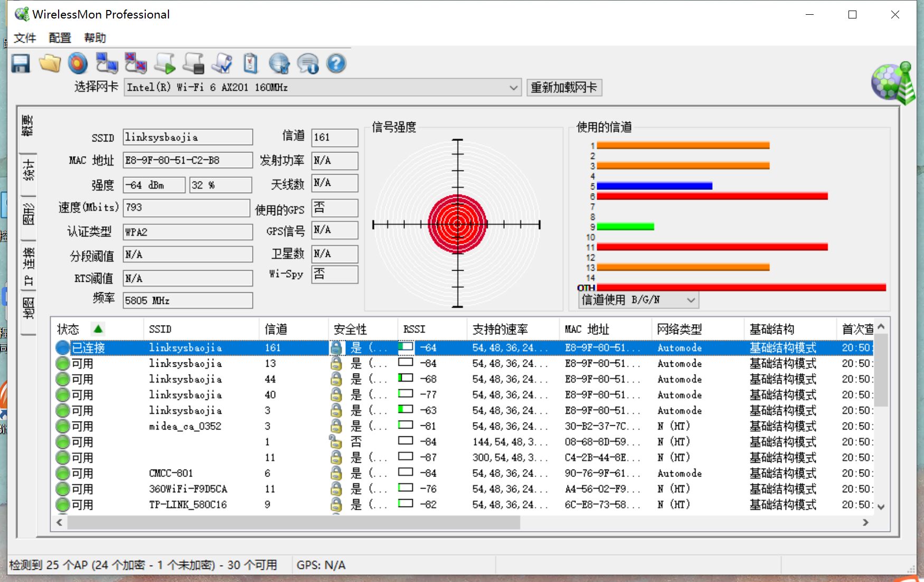Click the signal bar icon next to RSSI -63

(x=406, y=409)
